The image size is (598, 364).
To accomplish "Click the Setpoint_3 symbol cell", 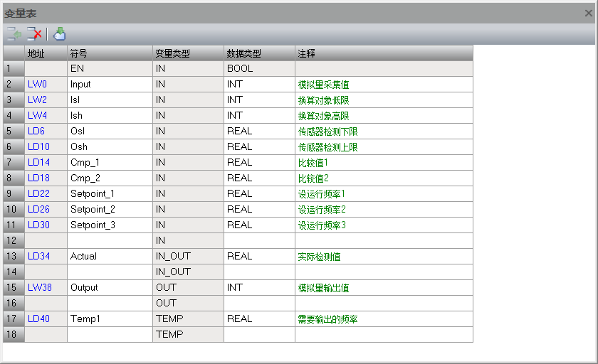I will click(110, 225).
